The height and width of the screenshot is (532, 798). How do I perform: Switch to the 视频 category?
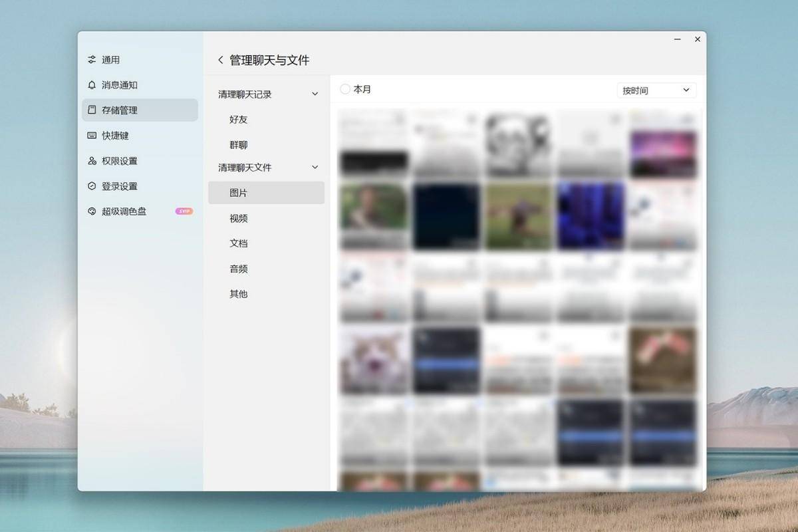point(239,218)
